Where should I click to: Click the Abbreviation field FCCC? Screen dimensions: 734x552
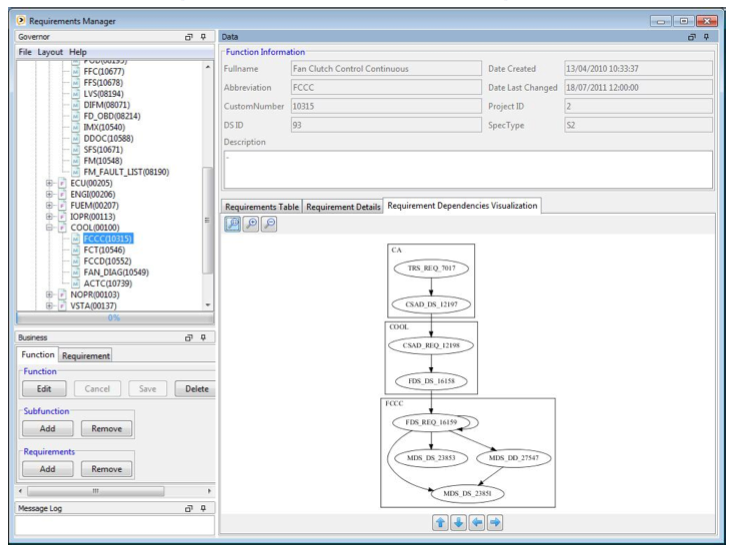386,87
